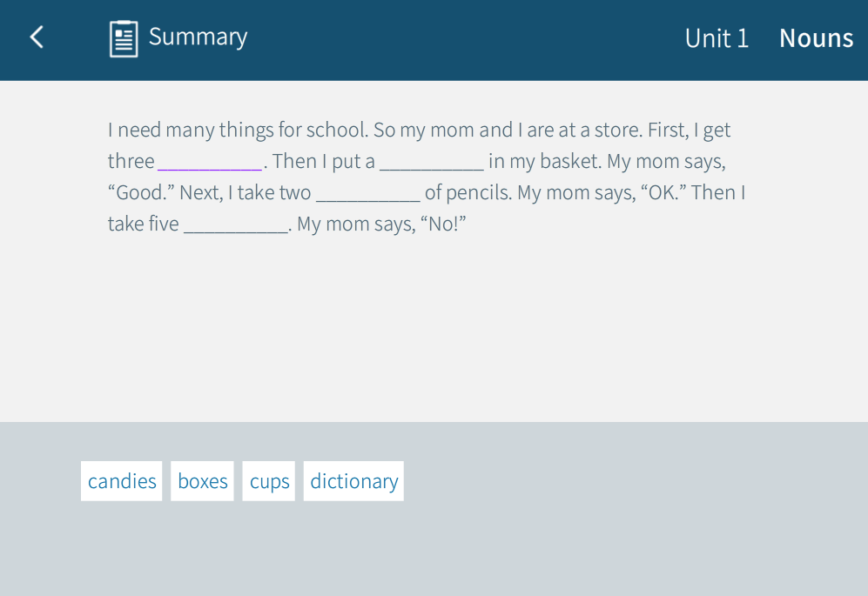This screenshot has width=868, height=596.
Task: Go back using the left arrow
Action: tap(37, 37)
